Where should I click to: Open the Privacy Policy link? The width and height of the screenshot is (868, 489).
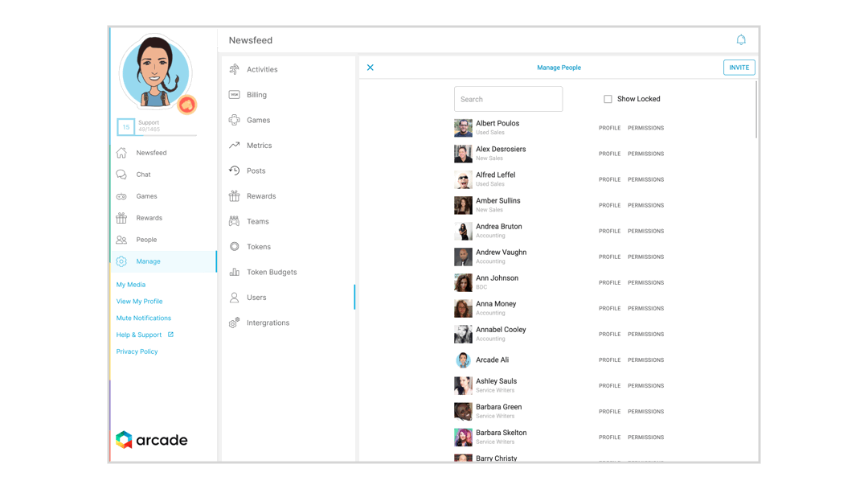[137, 351]
